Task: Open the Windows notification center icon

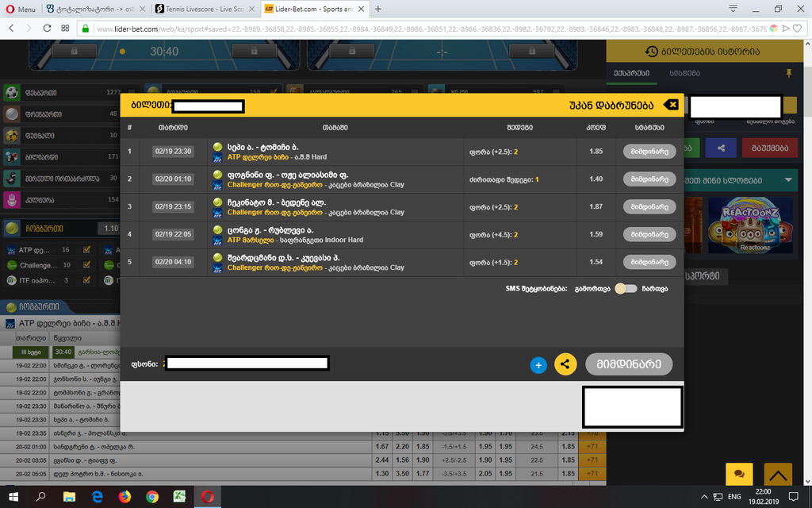Action: click(794, 497)
